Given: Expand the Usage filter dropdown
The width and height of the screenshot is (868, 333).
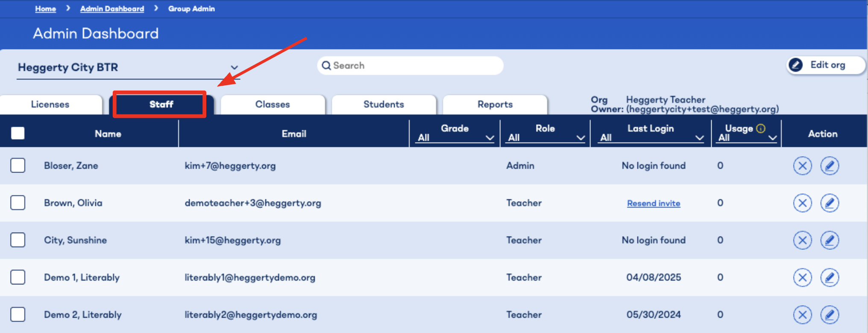Looking at the screenshot, I should [x=747, y=137].
